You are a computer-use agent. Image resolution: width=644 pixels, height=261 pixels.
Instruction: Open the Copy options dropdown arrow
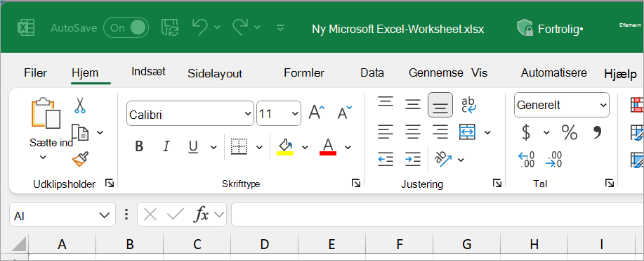coord(100,132)
